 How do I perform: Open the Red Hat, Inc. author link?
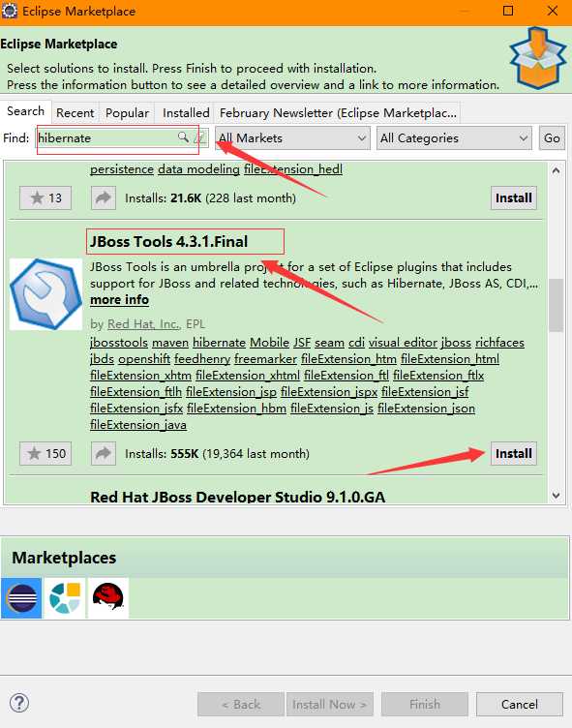[x=143, y=324]
